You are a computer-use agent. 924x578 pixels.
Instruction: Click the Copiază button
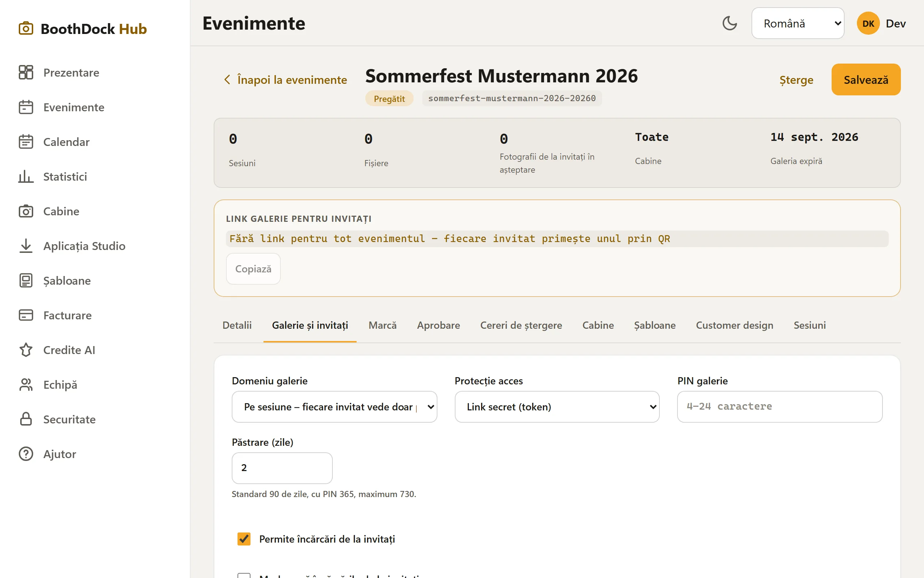click(253, 269)
